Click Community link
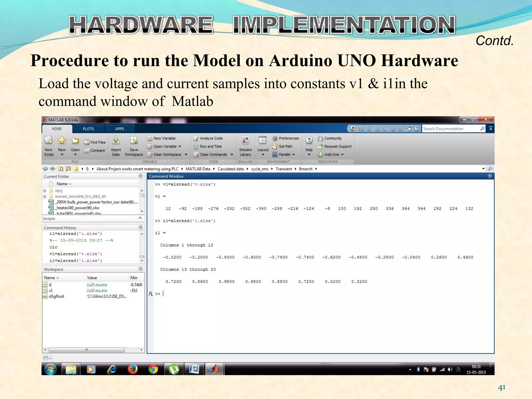This screenshot has height=399, width=532. [x=330, y=138]
